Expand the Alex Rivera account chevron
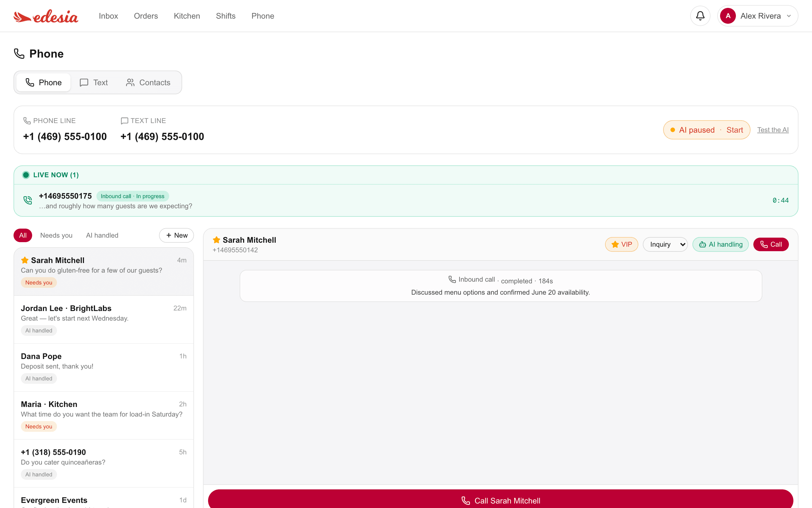 pyautogui.click(x=789, y=16)
